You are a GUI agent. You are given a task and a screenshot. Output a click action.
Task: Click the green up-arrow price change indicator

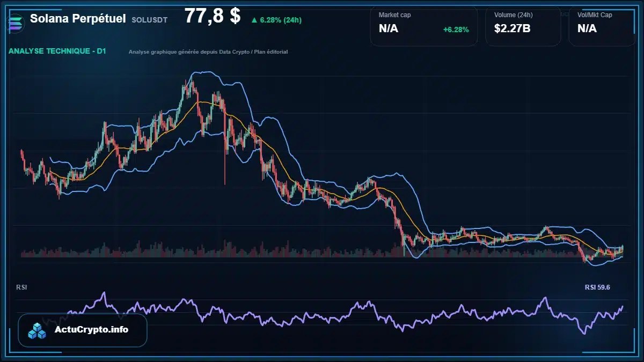point(254,20)
